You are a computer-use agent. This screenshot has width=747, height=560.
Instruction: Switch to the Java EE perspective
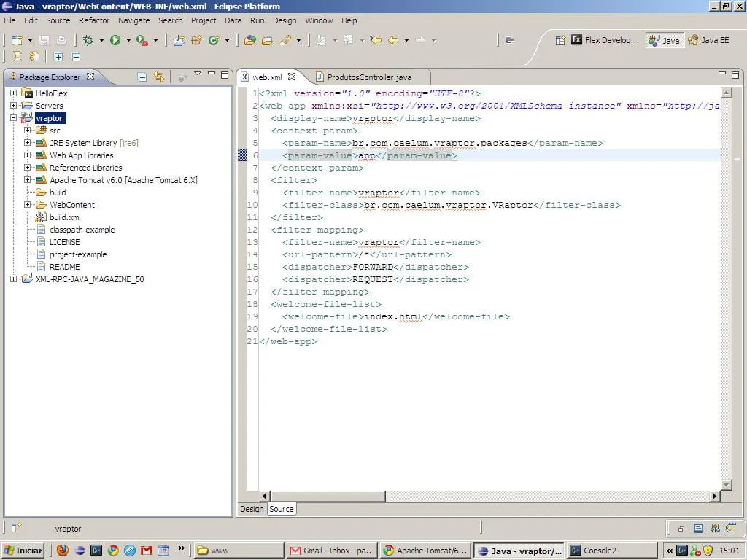[x=708, y=40]
